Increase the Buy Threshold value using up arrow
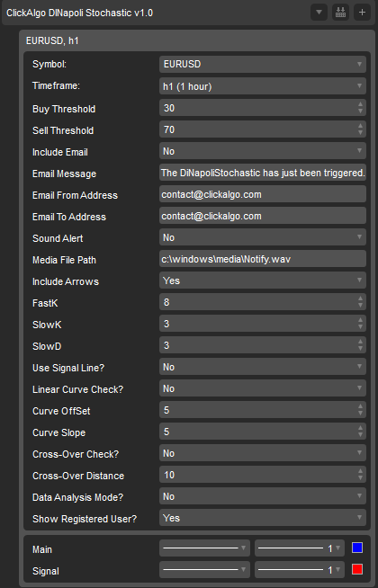This screenshot has height=588, width=378. [360, 104]
